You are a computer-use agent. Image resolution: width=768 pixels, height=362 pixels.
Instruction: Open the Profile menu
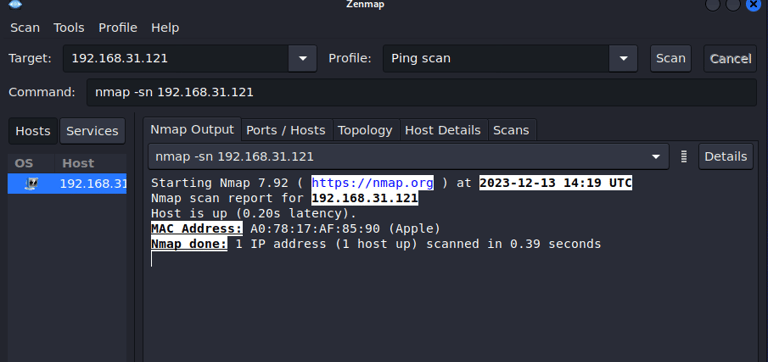tap(118, 28)
